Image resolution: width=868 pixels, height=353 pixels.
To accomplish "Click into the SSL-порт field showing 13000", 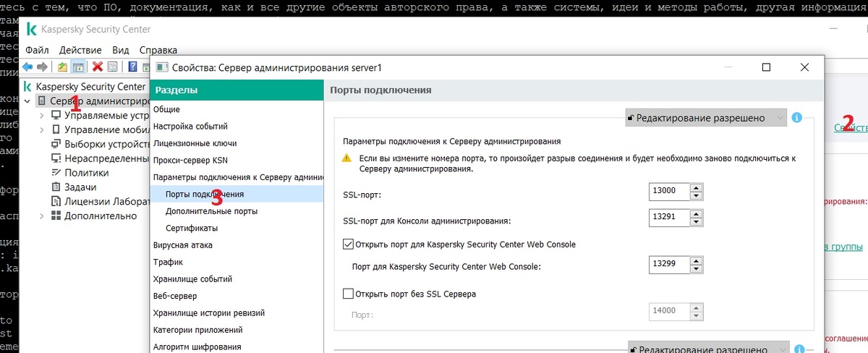I will (x=669, y=191).
